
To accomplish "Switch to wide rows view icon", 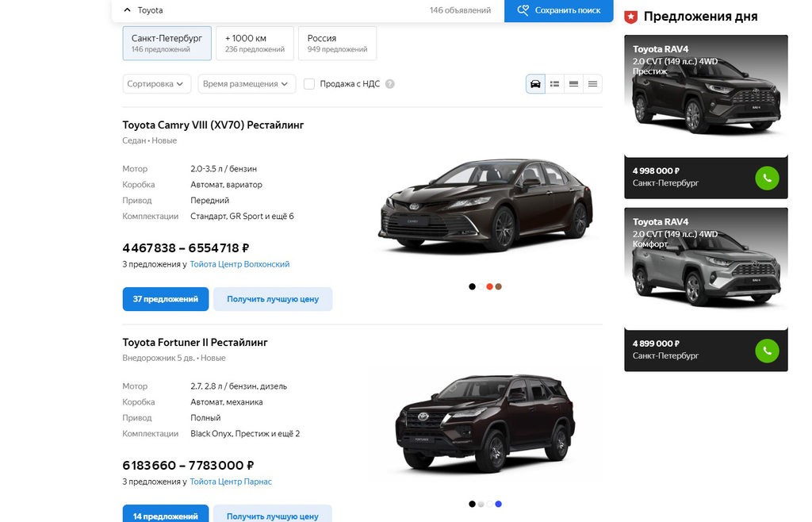I will click(573, 84).
